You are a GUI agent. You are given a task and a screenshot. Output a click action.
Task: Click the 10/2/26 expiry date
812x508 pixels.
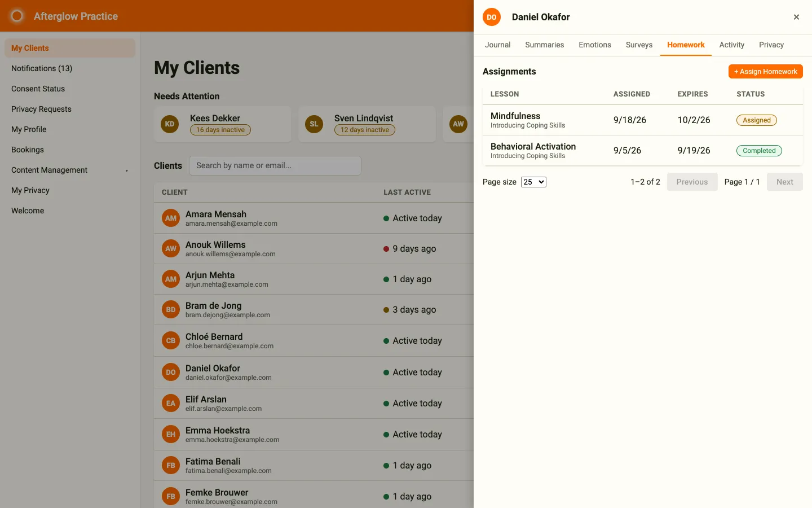pyautogui.click(x=694, y=120)
